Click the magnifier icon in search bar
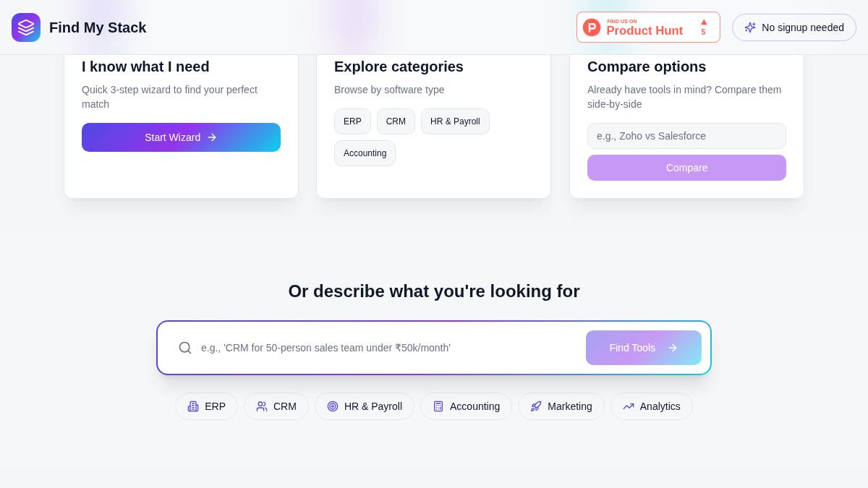This screenshot has width=868, height=488. 185,348
